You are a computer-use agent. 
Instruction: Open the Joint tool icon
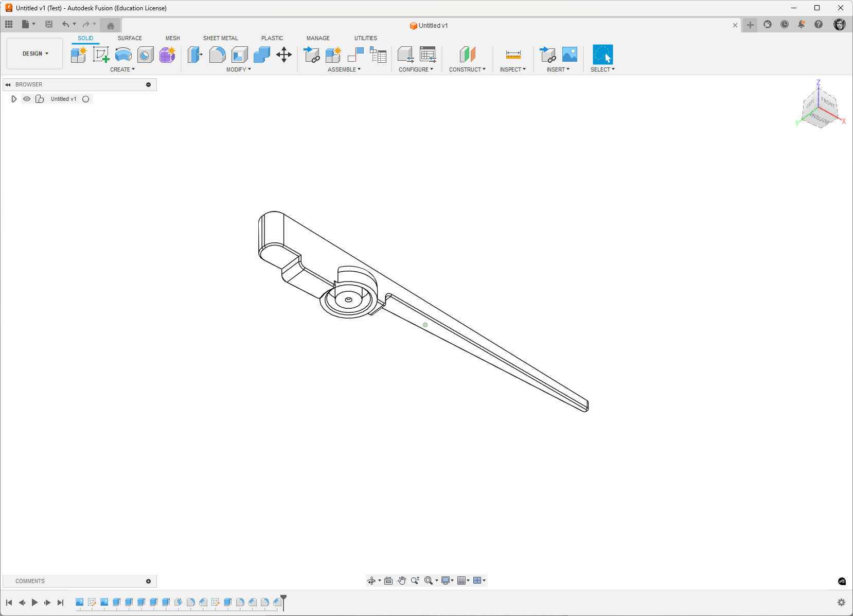click(356, 55)
